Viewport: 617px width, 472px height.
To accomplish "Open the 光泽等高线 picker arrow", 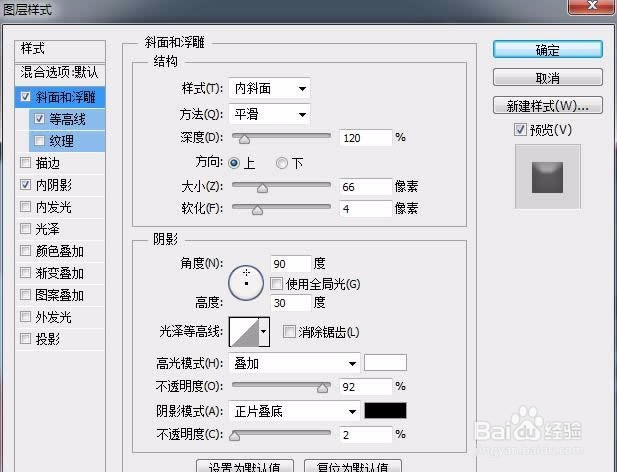I will [x=264, y=332].
